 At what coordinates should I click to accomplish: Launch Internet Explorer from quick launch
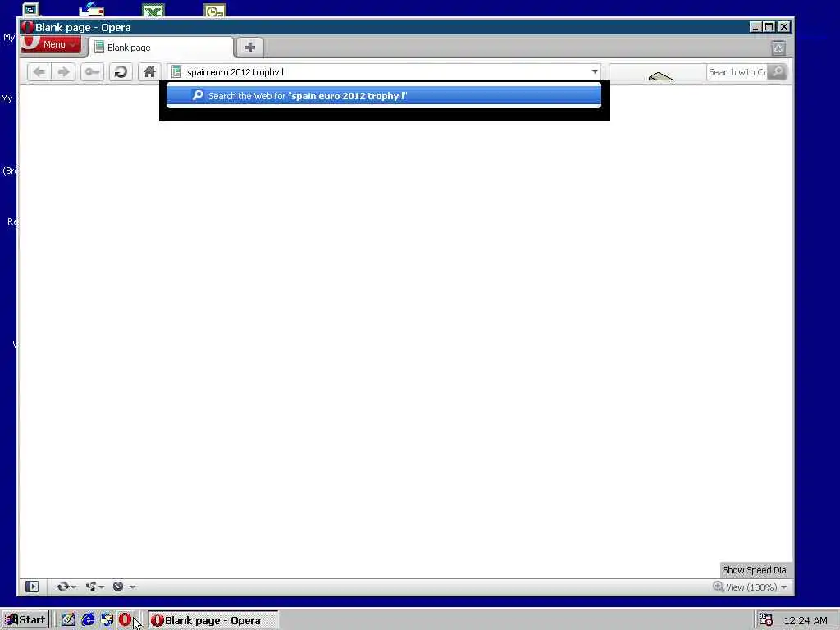[88, 620]
